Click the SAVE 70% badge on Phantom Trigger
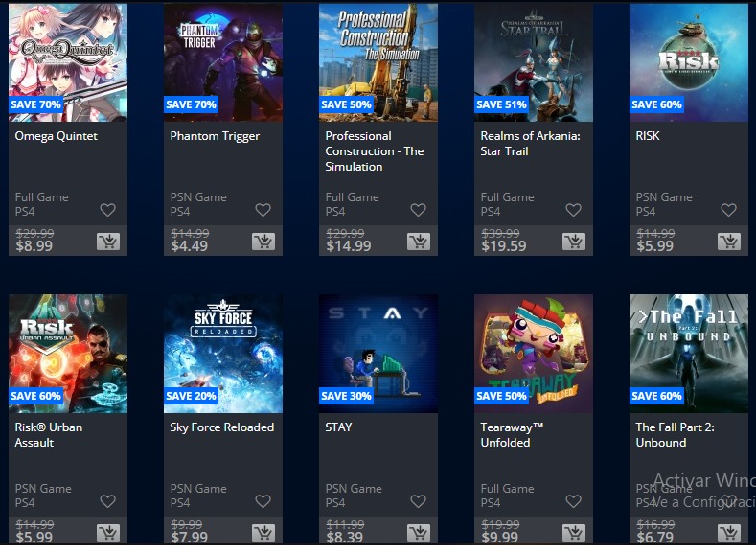 point(191,104)
